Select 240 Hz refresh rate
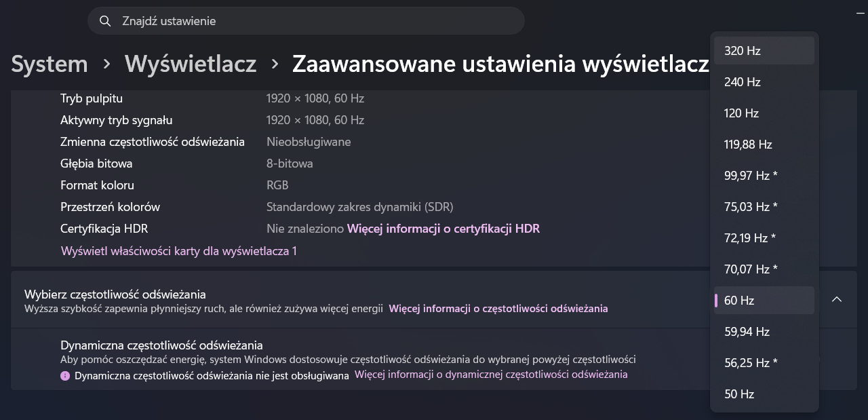The width and height of the screenshot is (868, 420). click(764, 82)
